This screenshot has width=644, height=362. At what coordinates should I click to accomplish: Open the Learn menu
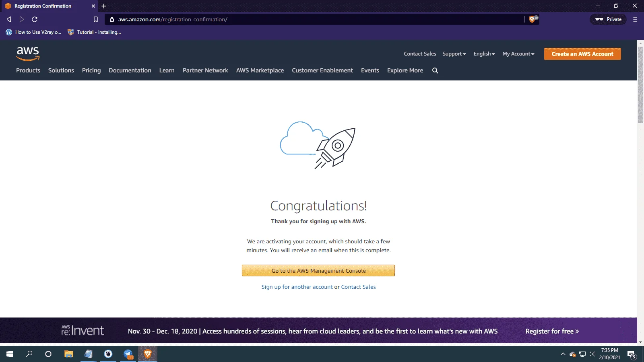167,70
